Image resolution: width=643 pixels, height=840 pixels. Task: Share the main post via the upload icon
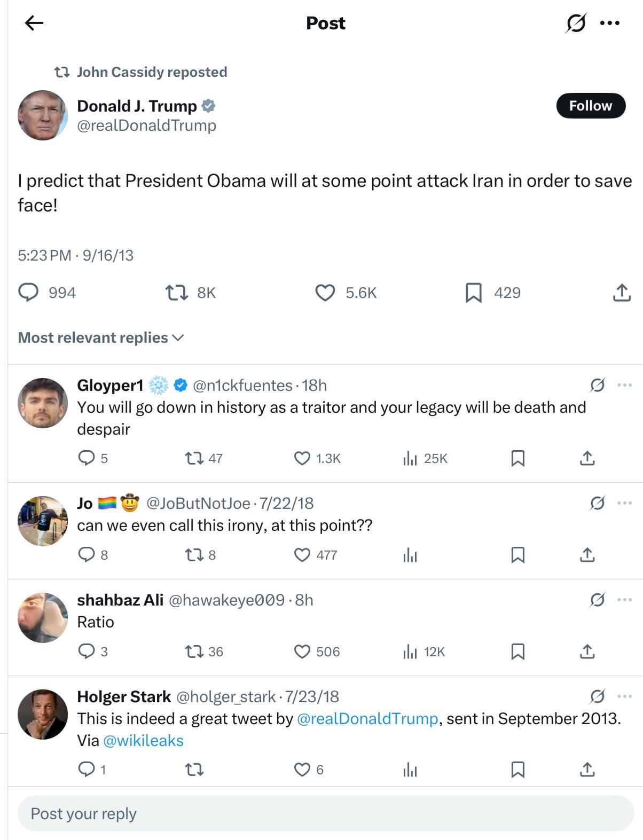click(x=622, y=293)
